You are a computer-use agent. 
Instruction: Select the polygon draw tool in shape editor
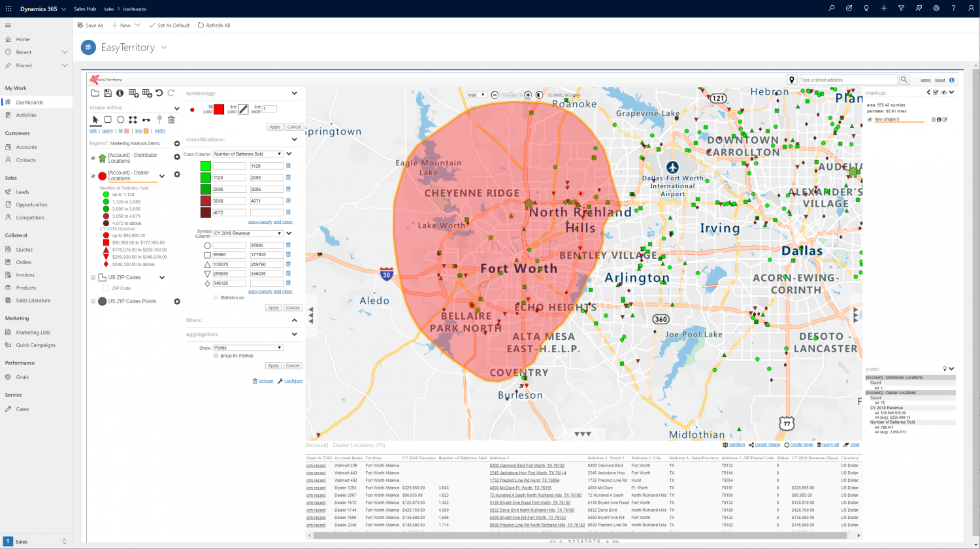[133, 120]
